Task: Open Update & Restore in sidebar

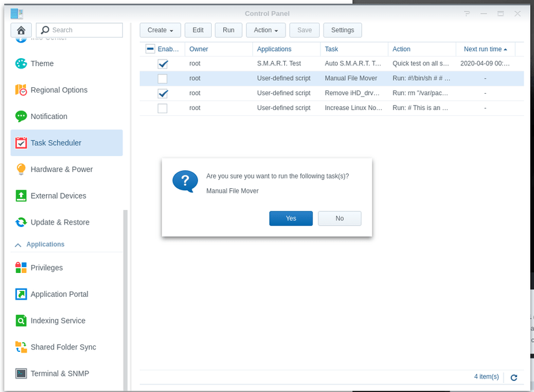Action: click(x=67, y=223)
